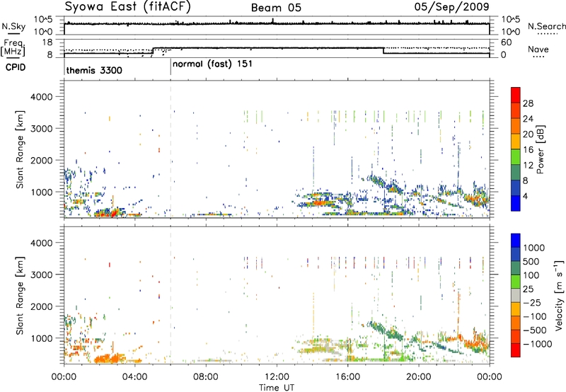Screen dimensions: 566x392
Task: Click the 'Velocity [m s-1]' colorbar title
Action: click(x=559, y=295)
